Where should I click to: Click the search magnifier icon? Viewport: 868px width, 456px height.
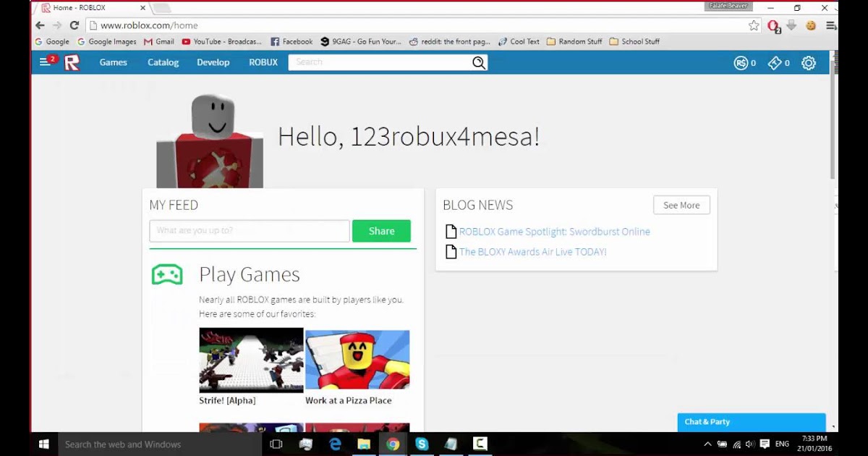point(479,63)
